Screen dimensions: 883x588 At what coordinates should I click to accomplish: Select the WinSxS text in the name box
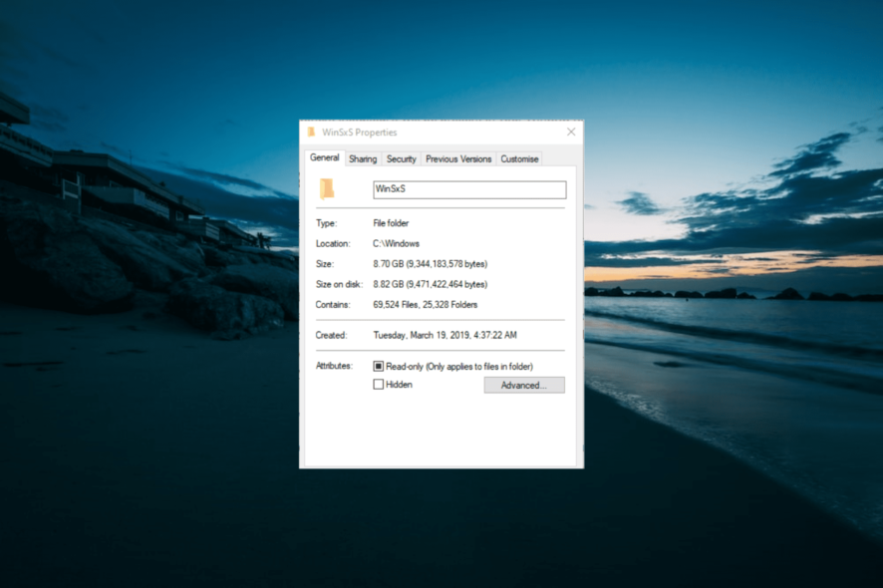(x=391, y=189)
